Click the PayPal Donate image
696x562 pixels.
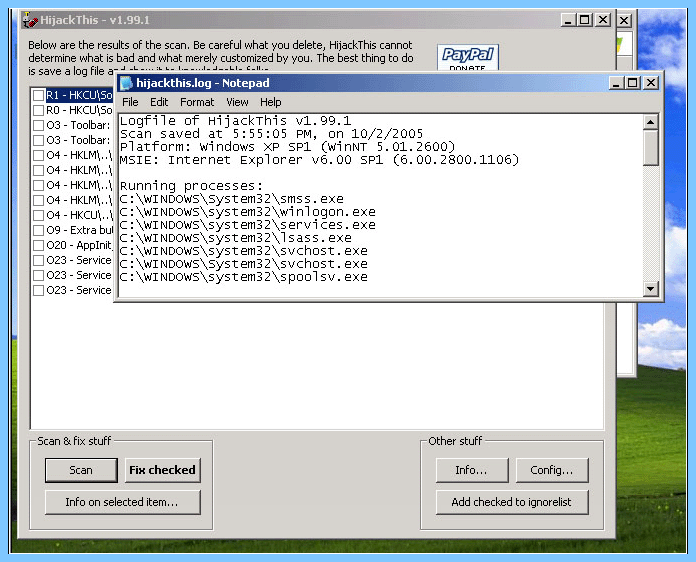coord(468,57)
